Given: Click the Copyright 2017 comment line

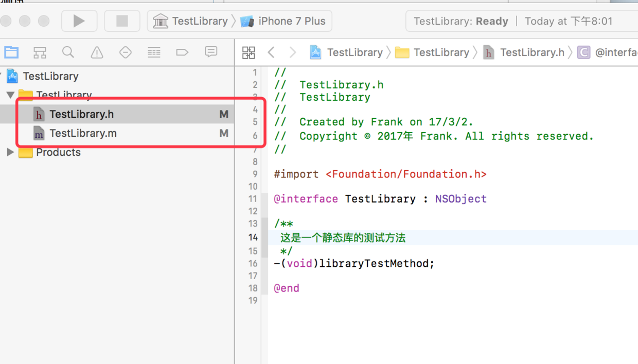Looking at the screenshot, I should [x=434, y=136].
